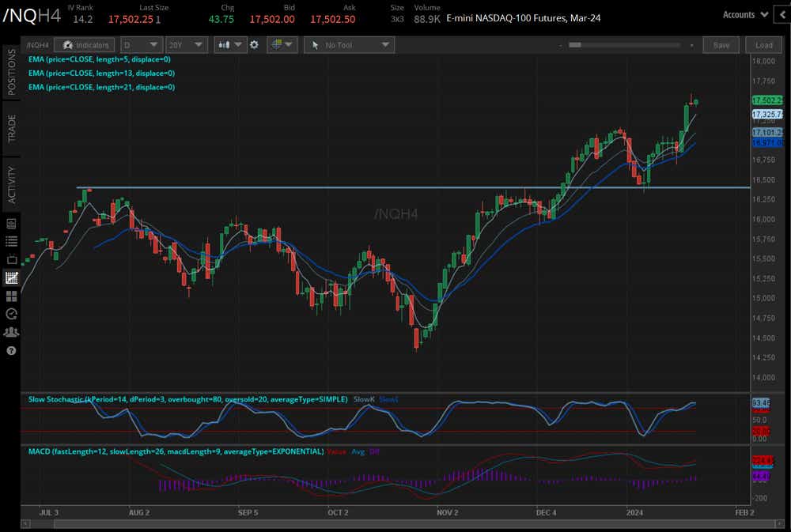Open the Indicators panel
Viewport: 791px width, 532px height.
coord(85,45)
